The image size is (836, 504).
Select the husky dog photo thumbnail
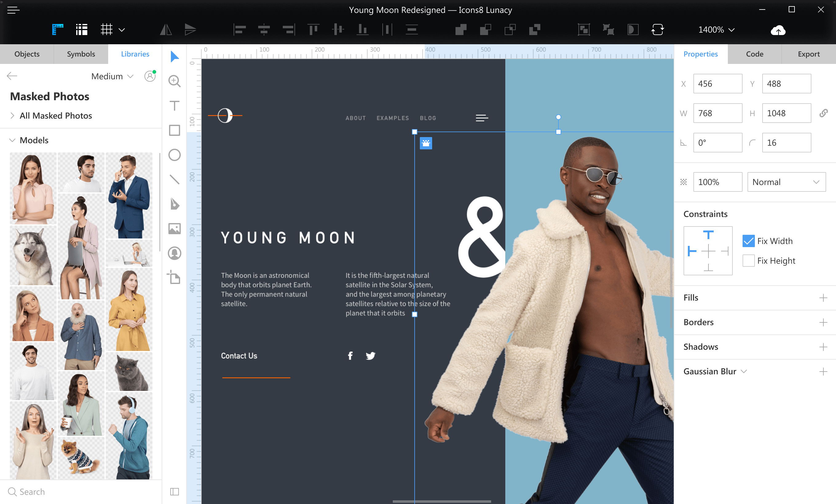tap(33, 255)
